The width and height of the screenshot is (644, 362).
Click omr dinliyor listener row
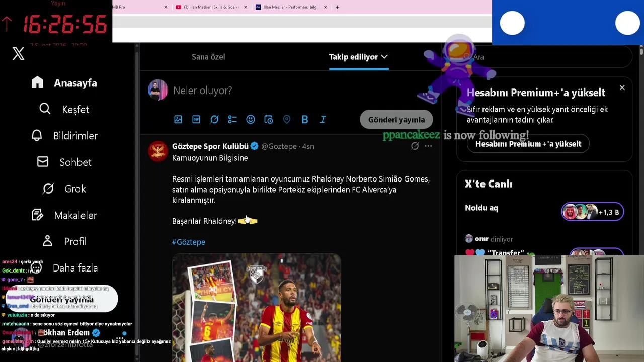(489, 239)
